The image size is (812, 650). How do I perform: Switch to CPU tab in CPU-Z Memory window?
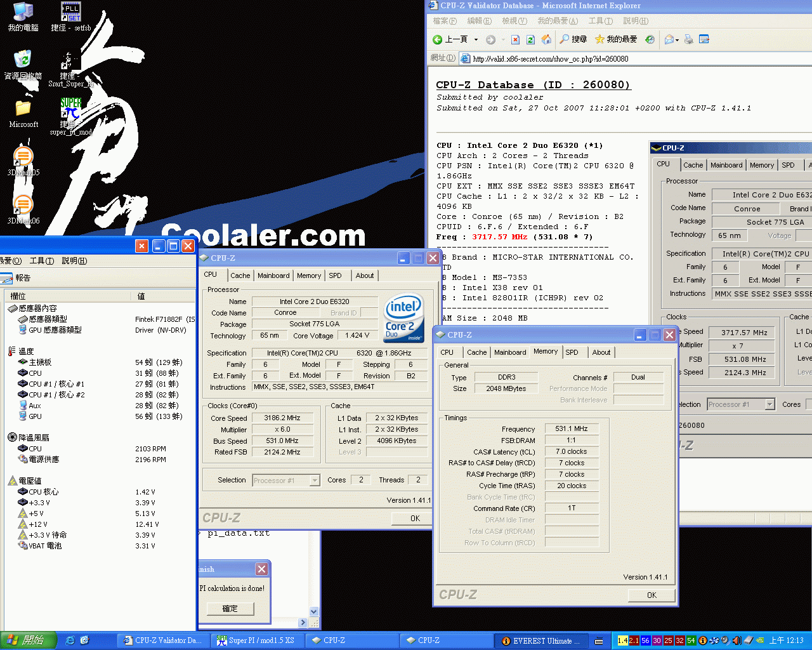[x=447, y=352]
